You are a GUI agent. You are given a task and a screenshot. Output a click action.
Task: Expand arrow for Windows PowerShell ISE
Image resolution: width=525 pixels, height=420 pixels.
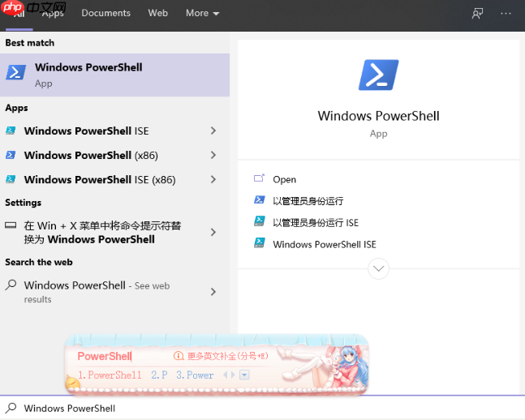pyautogui.click(x=213, y=131)
